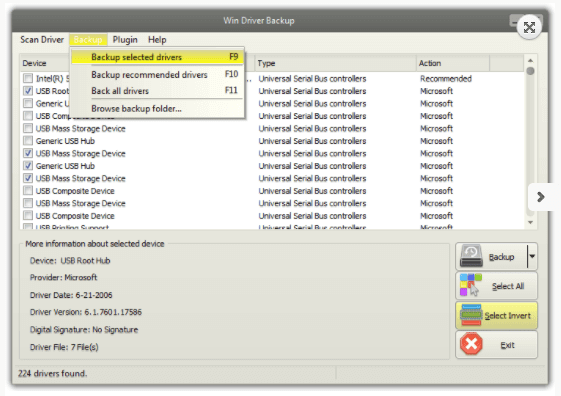Click the Driver Date 6-21-2006 text

coord(71,295)
